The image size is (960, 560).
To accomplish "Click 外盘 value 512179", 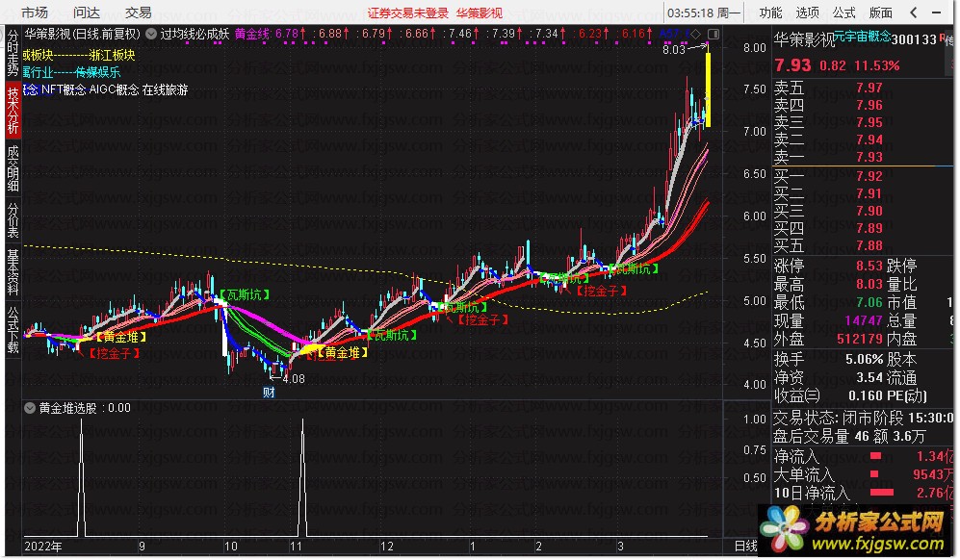I will point(860,339).
